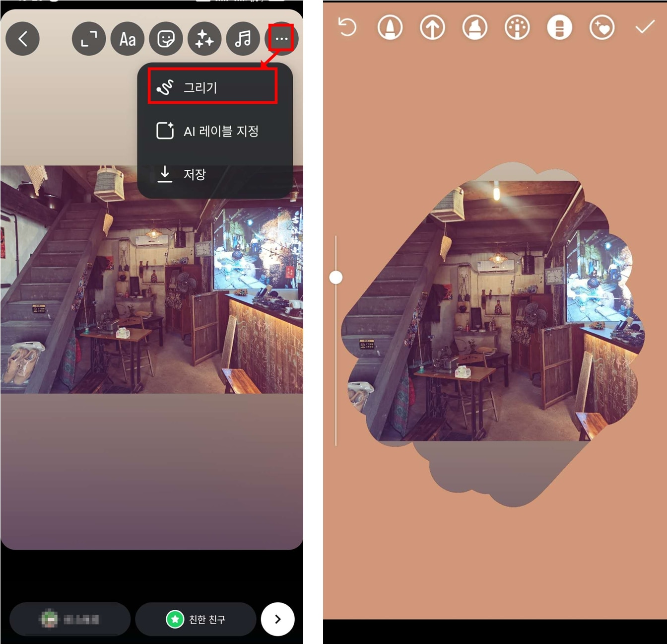
Task: Add music with the note icon
Action: point(243,39)
